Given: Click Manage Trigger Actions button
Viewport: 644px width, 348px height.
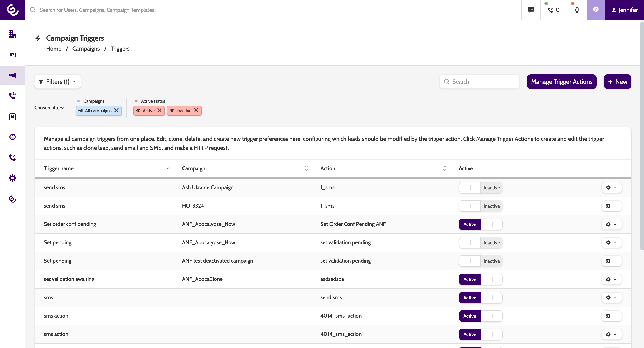Looking at the screenshot, I should click(561, 82).
